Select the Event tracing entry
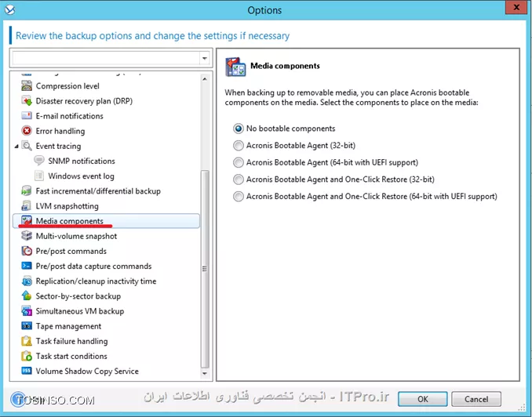The width and height of the screenshot is (532, 417). pyautogui.click(x=58, y=146)
